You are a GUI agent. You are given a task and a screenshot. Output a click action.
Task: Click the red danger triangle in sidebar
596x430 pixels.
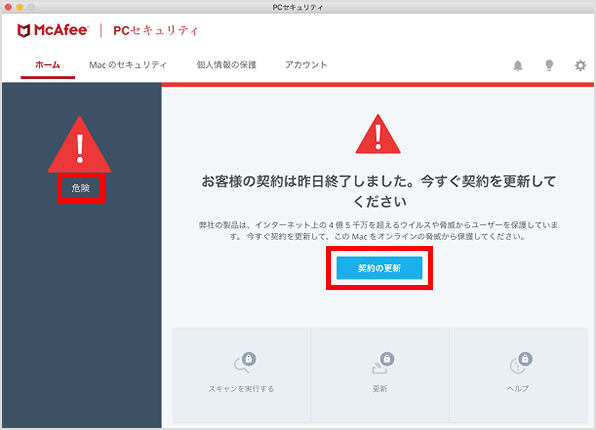tap(79, 144)
